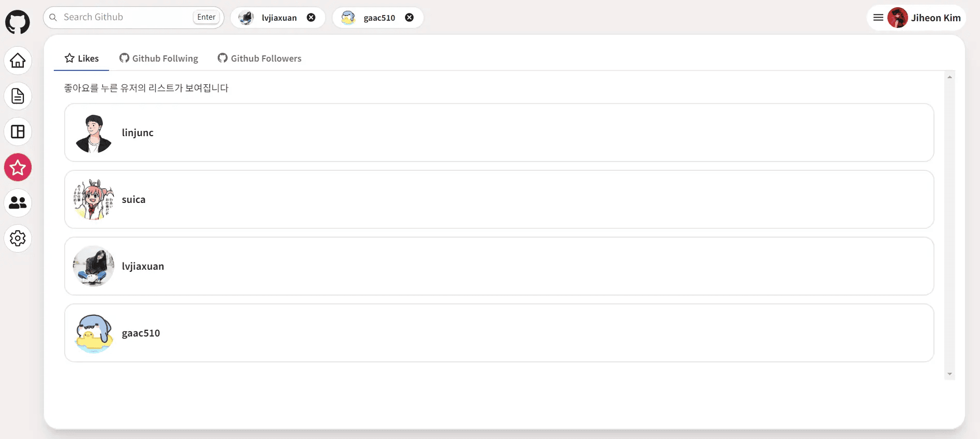Open the gaac510 user card in the list
This screenshot has width=980, height=439.
(x=499, y=333)
